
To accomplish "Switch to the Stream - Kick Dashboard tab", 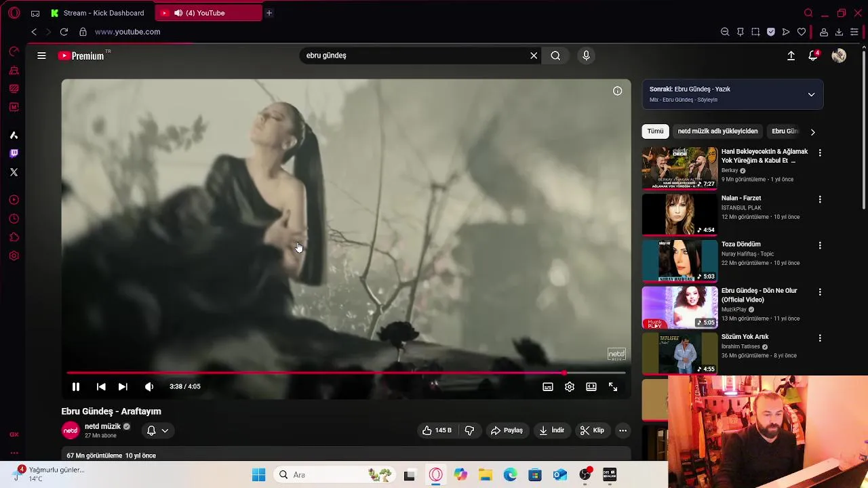I will coord(96,13).
